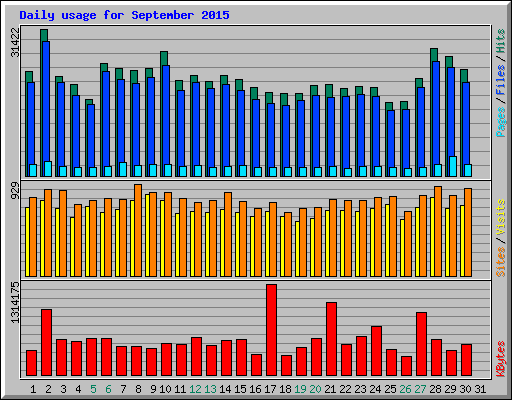Click day 17 on the date axis
This screenshot has height=400, width=512.
tap(270, 389)
